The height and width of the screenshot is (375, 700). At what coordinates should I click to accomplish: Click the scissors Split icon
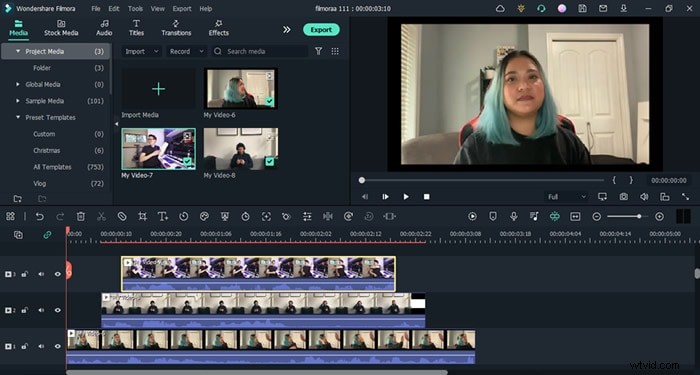point(101,217)
